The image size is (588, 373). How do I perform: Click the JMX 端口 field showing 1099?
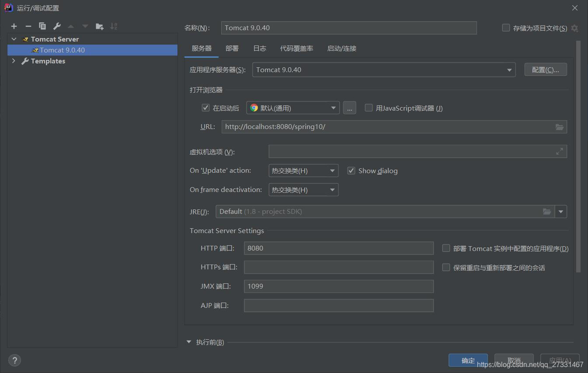[x=339, y=286]
